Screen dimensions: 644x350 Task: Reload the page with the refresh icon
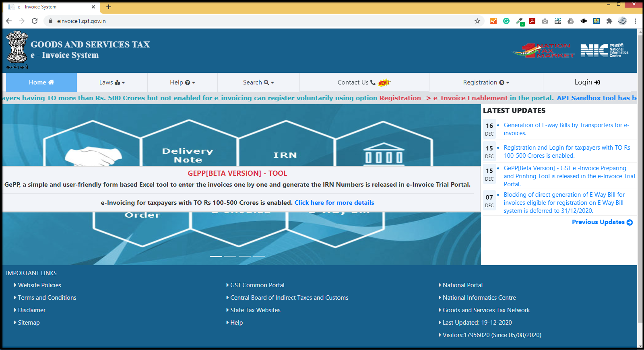[35, 21]
